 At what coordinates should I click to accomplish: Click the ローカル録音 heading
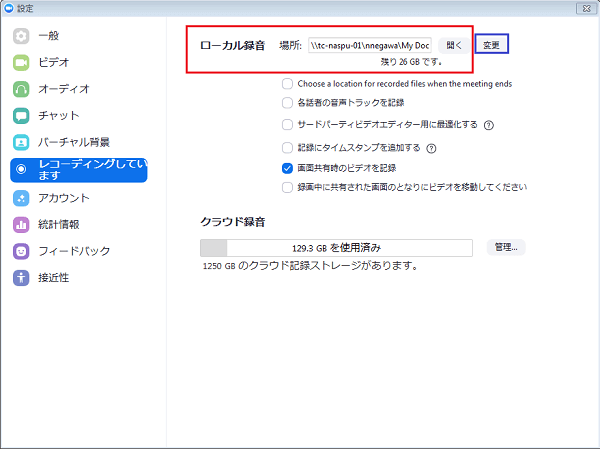(x=233, y=46)
